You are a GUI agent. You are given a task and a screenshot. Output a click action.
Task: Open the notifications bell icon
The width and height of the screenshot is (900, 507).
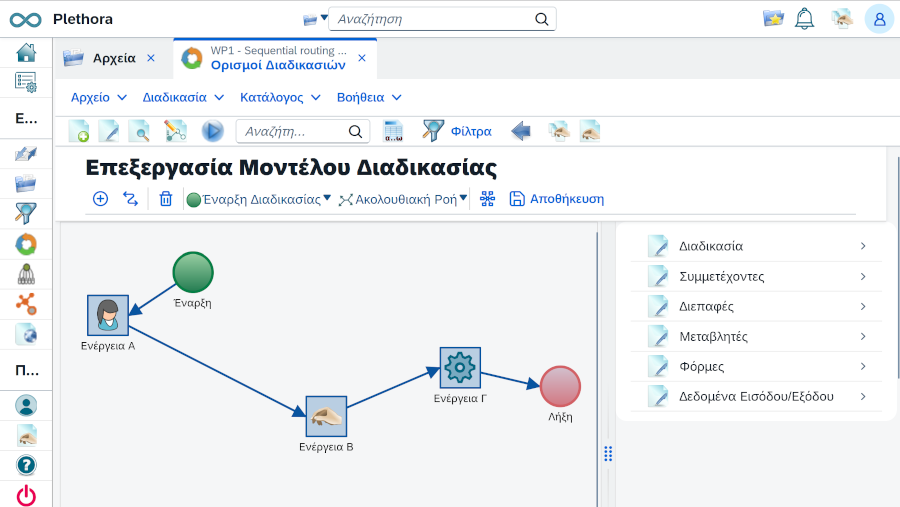pos(804,19)
